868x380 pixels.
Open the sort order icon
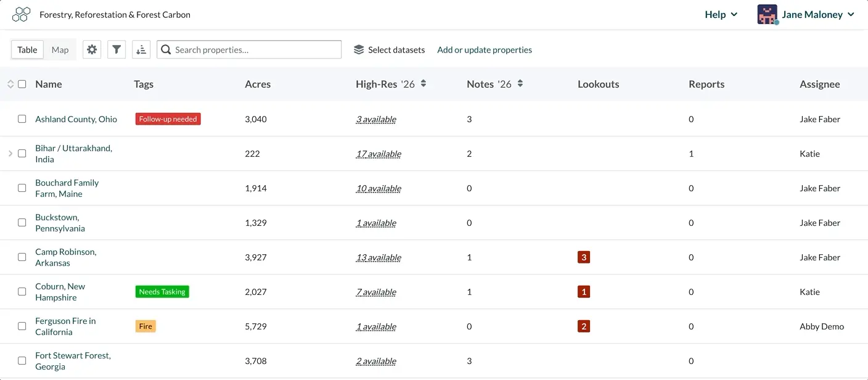tap(141, 50)
